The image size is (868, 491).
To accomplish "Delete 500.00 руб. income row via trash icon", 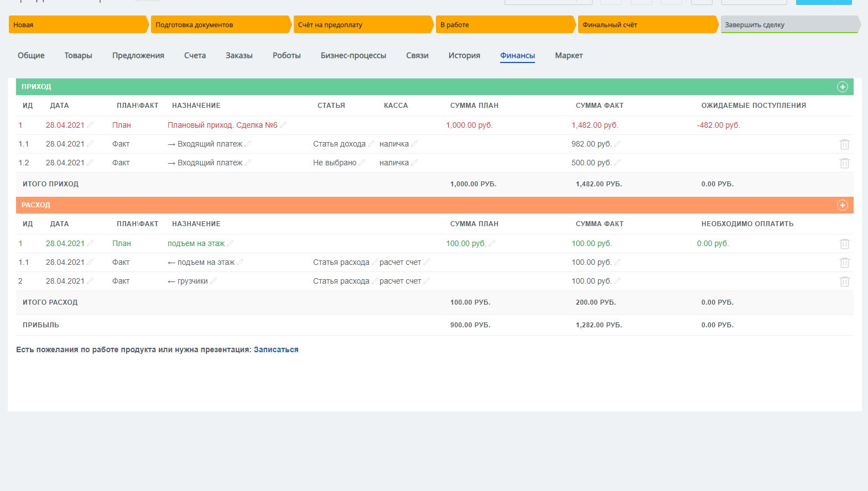I will pyautogui.click(x=844, y=163).
